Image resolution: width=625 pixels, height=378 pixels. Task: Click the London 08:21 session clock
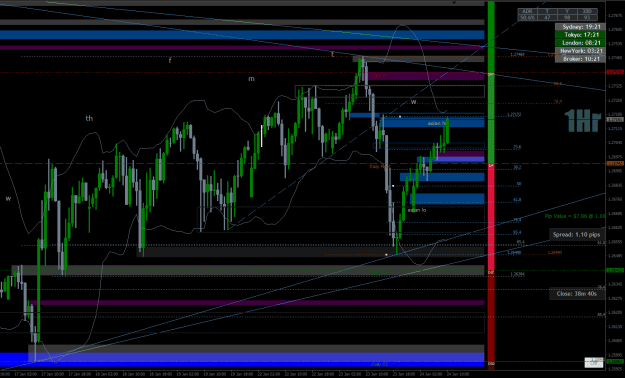[x=580, y=43]
